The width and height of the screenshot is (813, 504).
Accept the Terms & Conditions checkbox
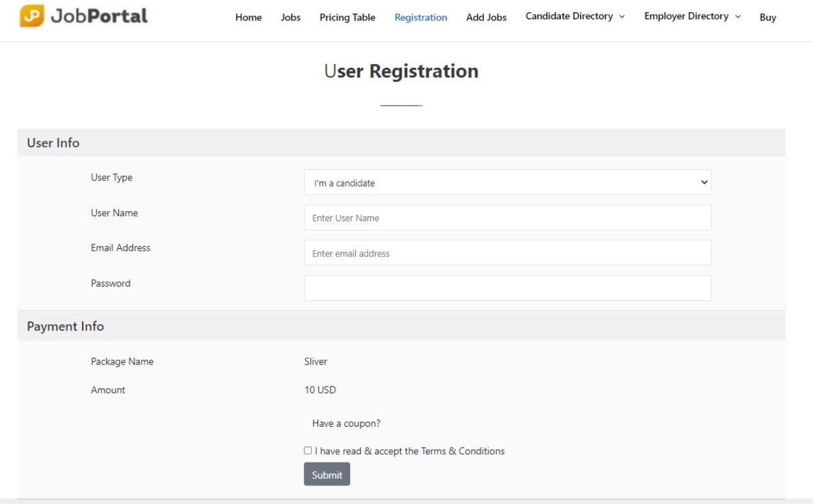(308, 450)
